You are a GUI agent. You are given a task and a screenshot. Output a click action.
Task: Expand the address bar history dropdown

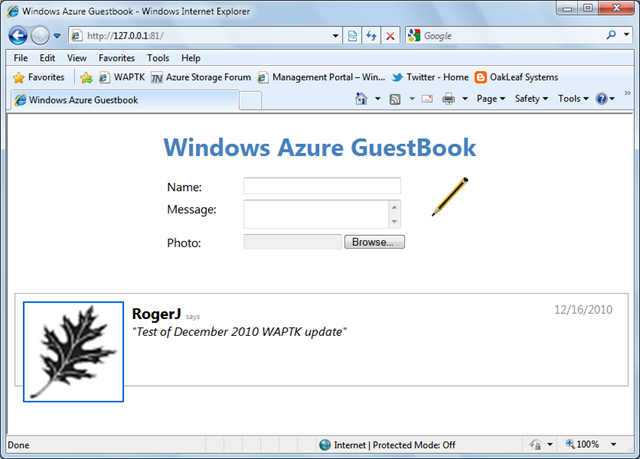tap(336, 36)
